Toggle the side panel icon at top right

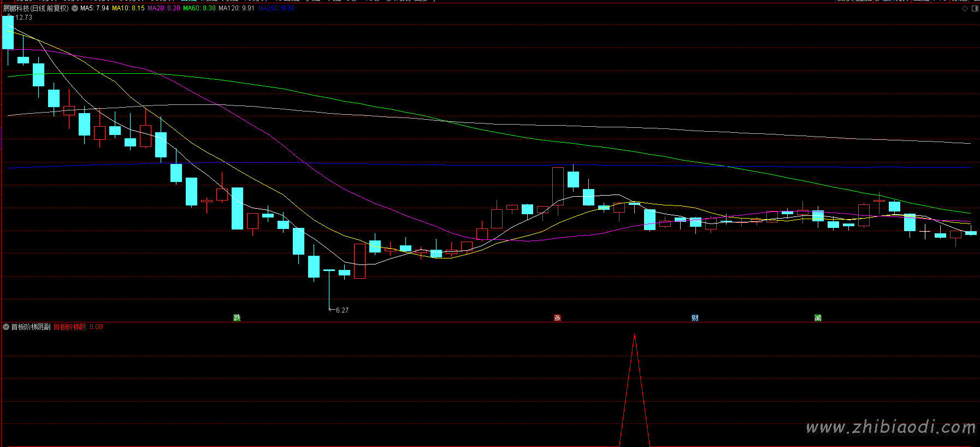click(975, 8)
